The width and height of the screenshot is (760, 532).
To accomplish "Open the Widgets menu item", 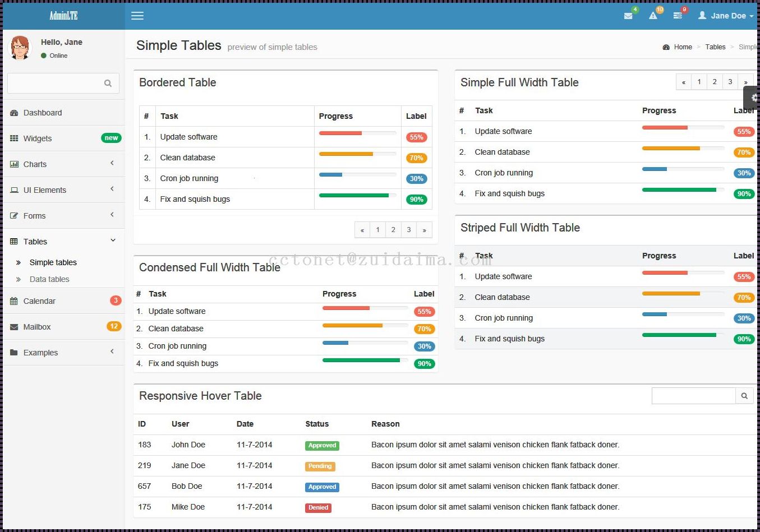I will (x=64, y=138).
